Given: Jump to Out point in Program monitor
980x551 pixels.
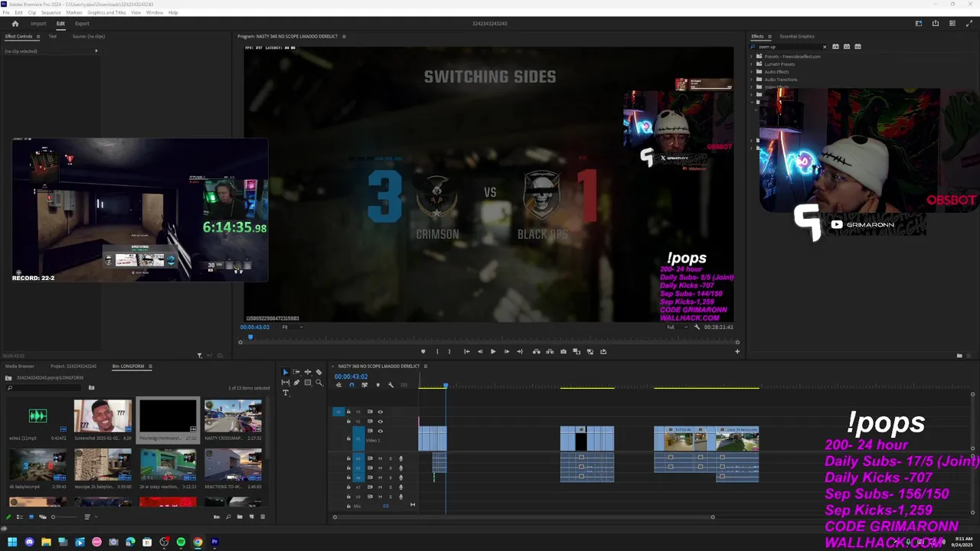Looking at the screenshot, I should tap(520, 351).
